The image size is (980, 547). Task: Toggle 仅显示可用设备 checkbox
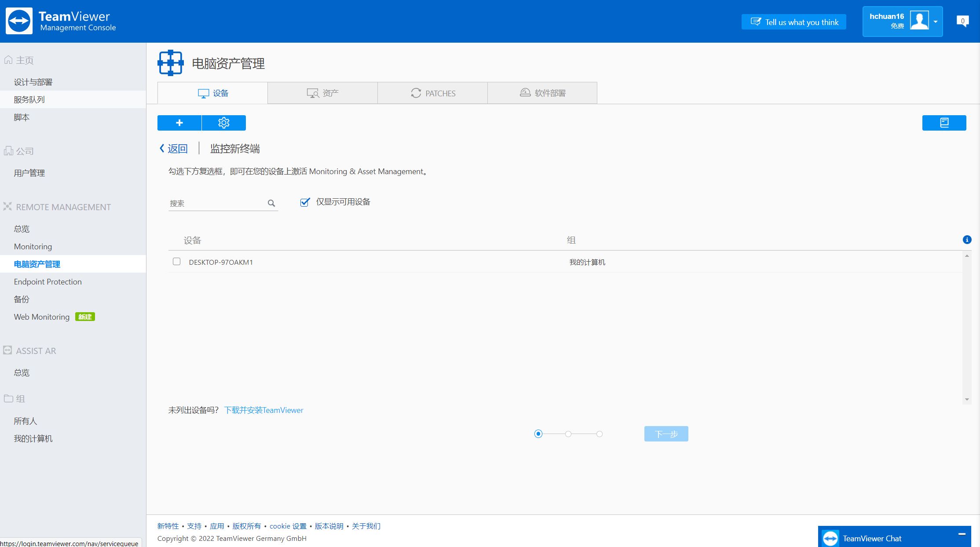click(x=304, y=202)
